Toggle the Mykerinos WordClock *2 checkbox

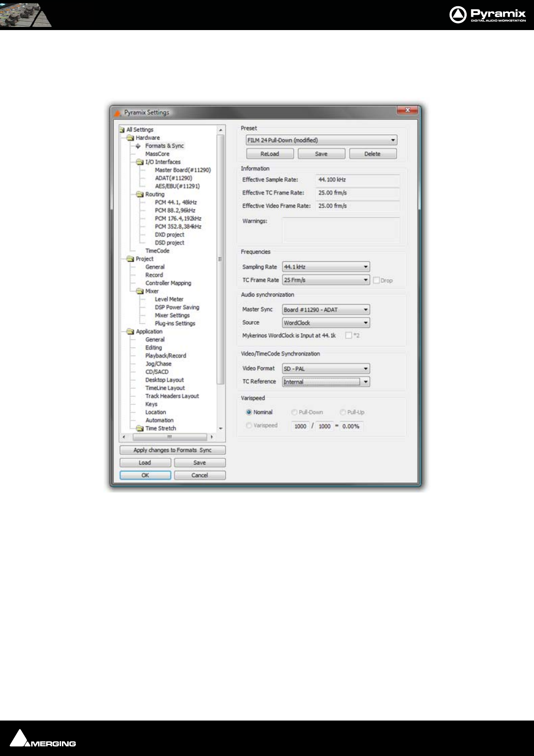pos(348,335)
